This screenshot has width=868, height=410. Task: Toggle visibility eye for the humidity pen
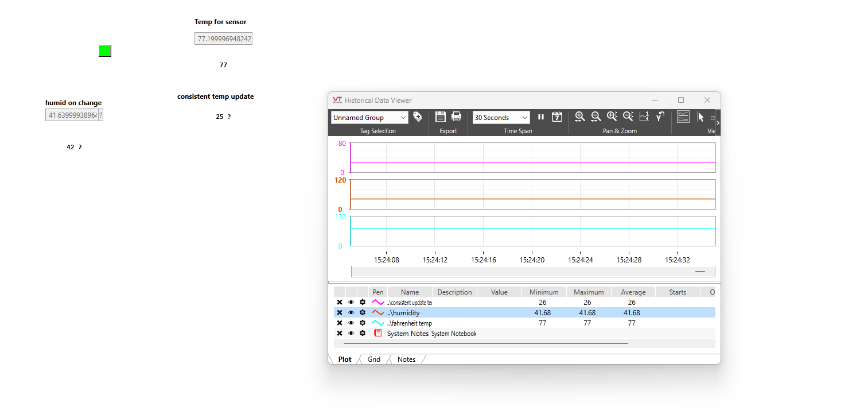pos(351,313)
